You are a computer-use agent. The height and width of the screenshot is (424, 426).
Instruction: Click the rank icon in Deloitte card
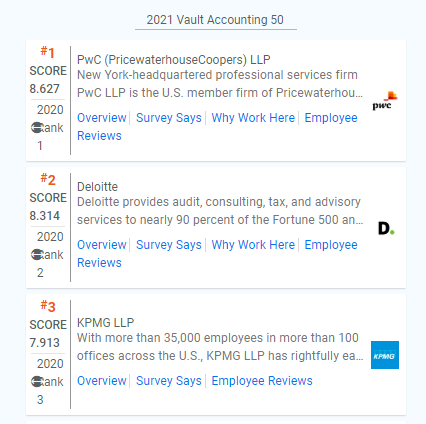tap(36, 255)
